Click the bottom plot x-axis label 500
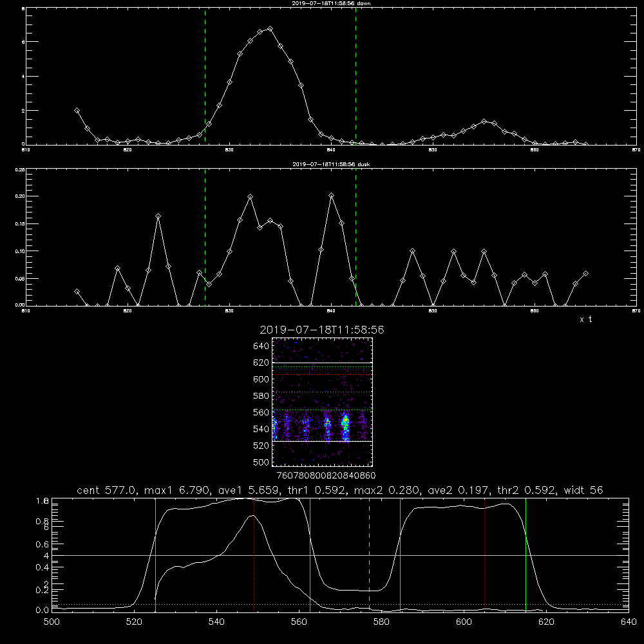The width and height of the screenshot is (644, 644). [52, 622]
